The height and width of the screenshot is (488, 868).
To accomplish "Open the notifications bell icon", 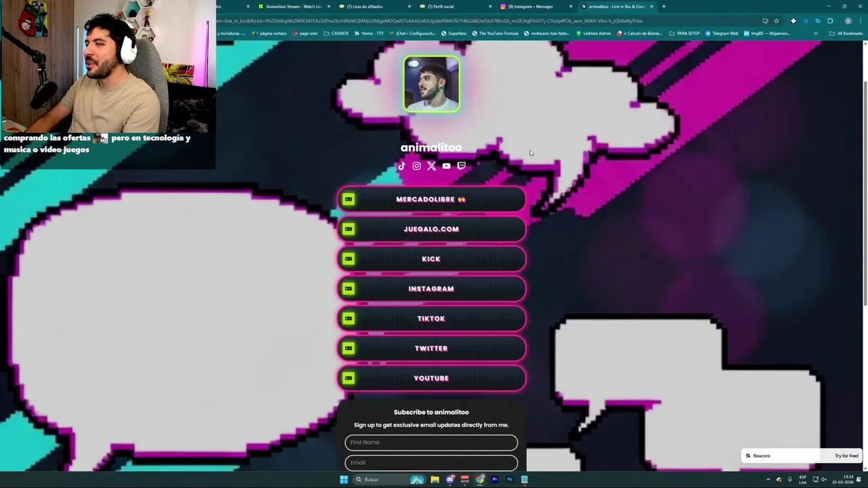I will [859, 480].
